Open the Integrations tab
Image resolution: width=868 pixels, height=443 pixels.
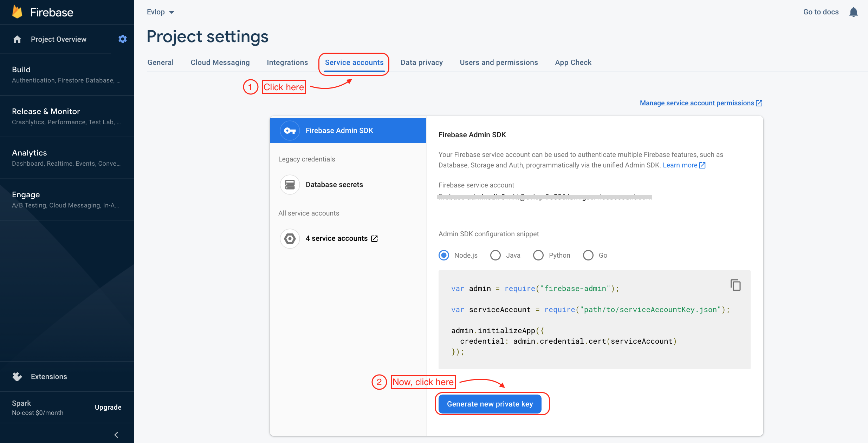point(287,62)
